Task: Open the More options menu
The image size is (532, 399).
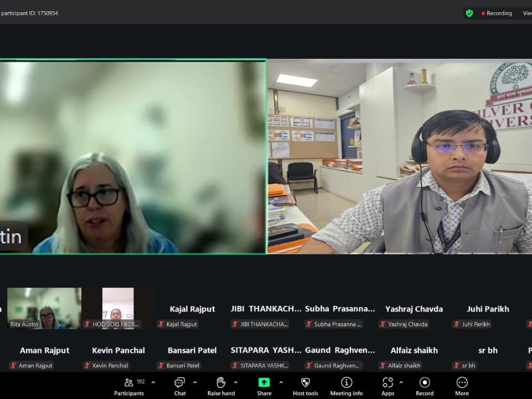Action: pos(462,383)
